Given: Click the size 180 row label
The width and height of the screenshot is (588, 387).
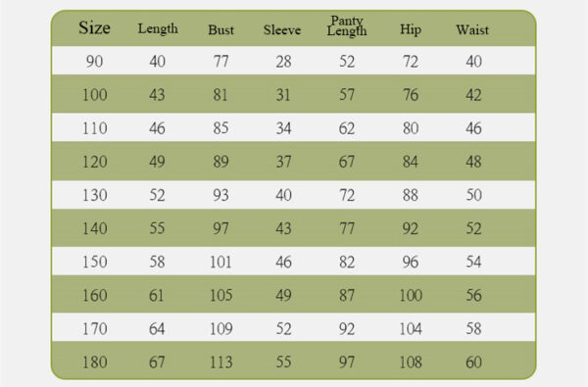Looking at the screenshot, I should [94, 363].
